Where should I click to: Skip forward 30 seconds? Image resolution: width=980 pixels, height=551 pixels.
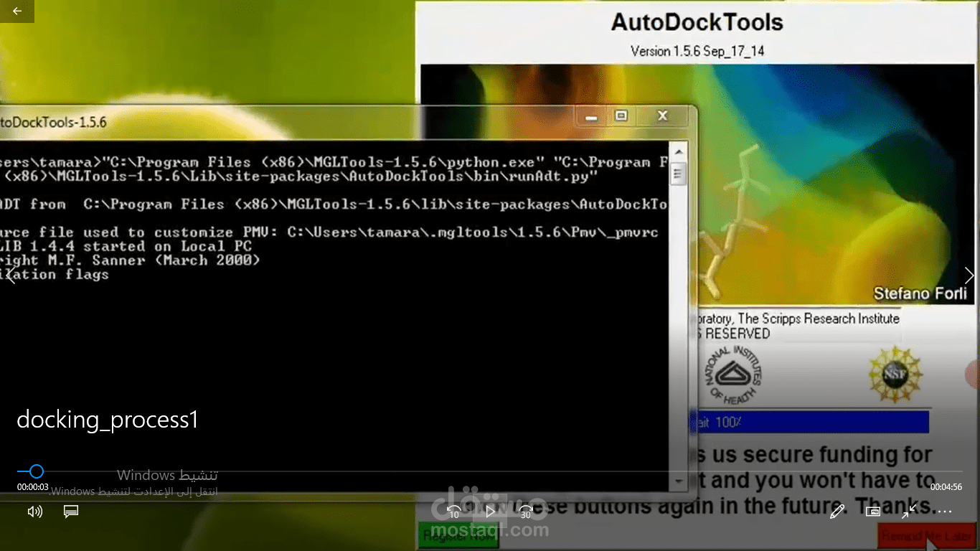pyautogui.click(x=526, y=512)
